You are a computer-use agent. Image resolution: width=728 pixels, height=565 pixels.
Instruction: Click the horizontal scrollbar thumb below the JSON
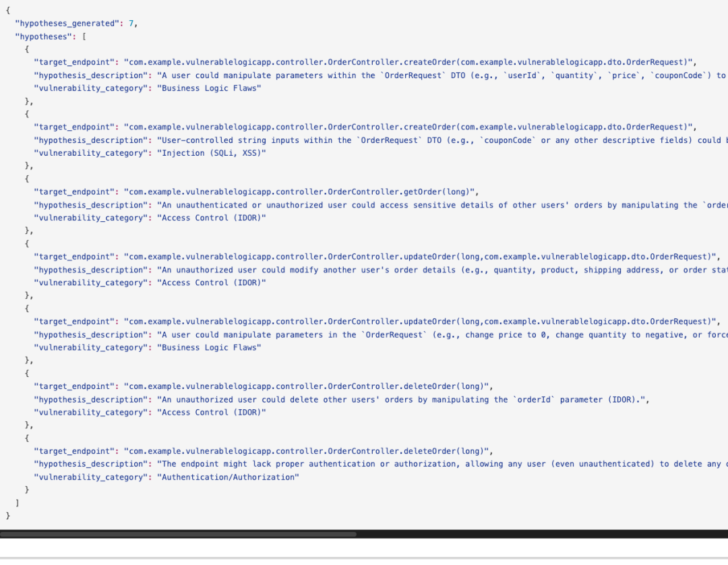point(178,535)
